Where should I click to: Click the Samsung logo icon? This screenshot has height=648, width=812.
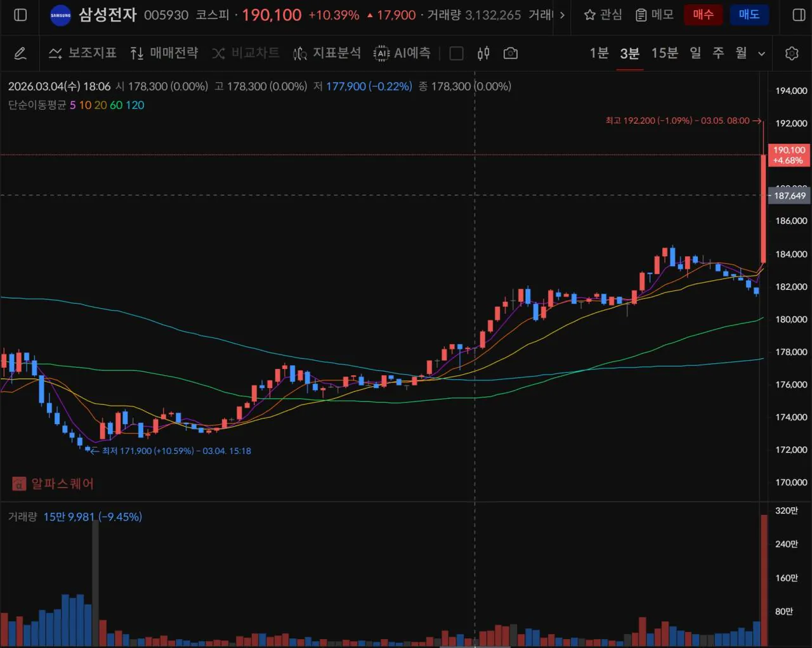60,15
